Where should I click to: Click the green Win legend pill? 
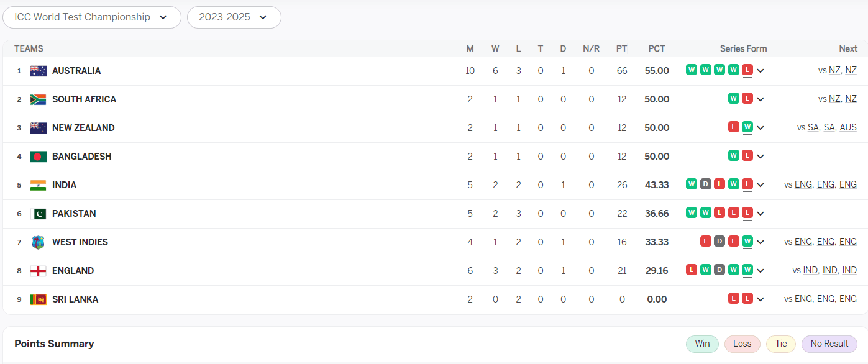(x=702, y=344)
